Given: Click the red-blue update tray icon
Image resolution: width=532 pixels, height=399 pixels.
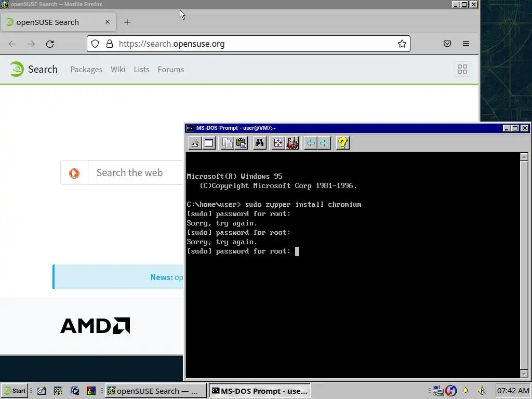Looking at the screenshot, I should click(x=451, y=391).
